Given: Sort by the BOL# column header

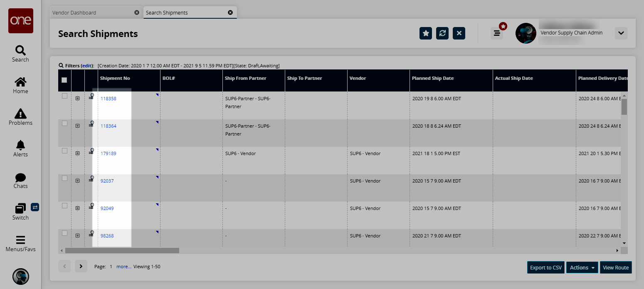Looking at the screenshot, I should (x=191, y=80).
